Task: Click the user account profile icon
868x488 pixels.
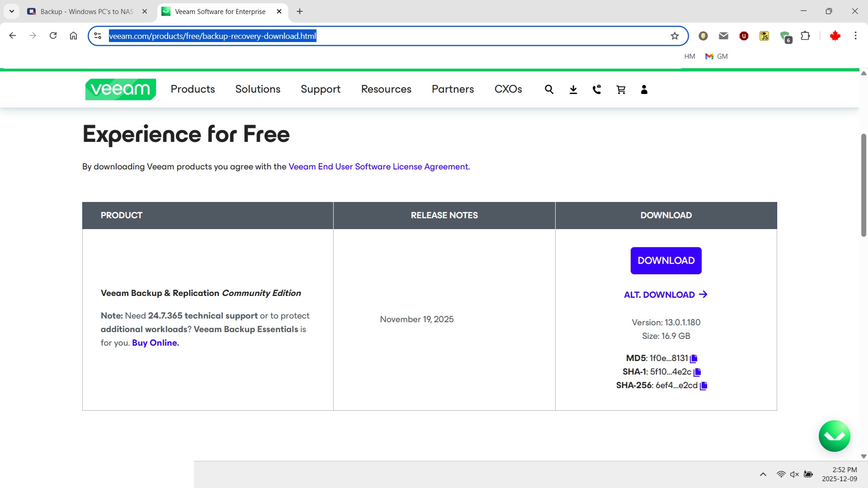Action: [644, 89]
